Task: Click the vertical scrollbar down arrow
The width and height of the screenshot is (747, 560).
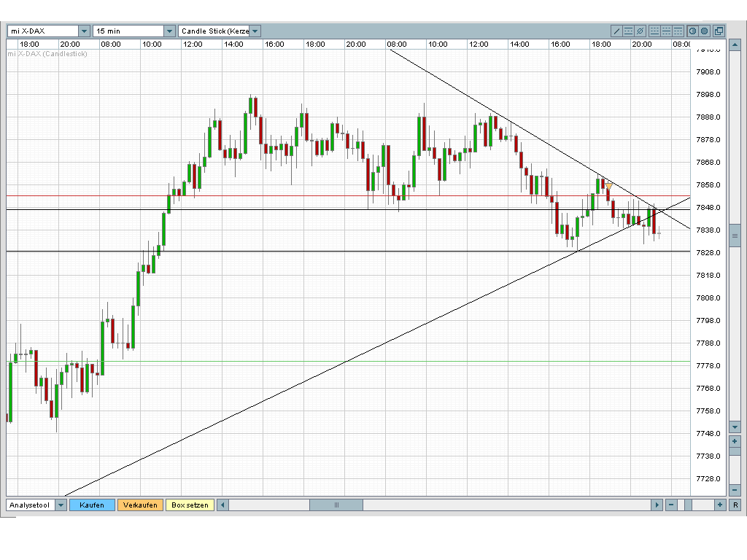Action: pos(735,427)
